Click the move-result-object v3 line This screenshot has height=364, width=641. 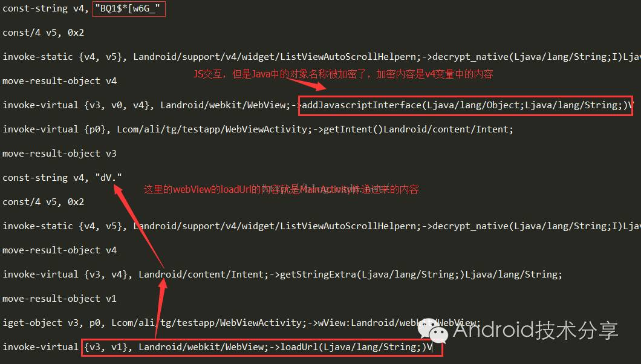point(59,154)
